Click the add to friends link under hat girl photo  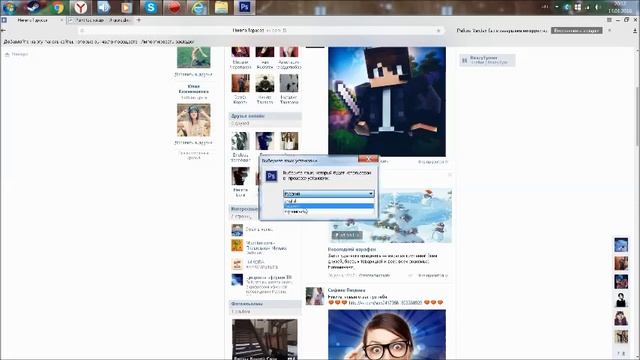click(x=193, y=142)
